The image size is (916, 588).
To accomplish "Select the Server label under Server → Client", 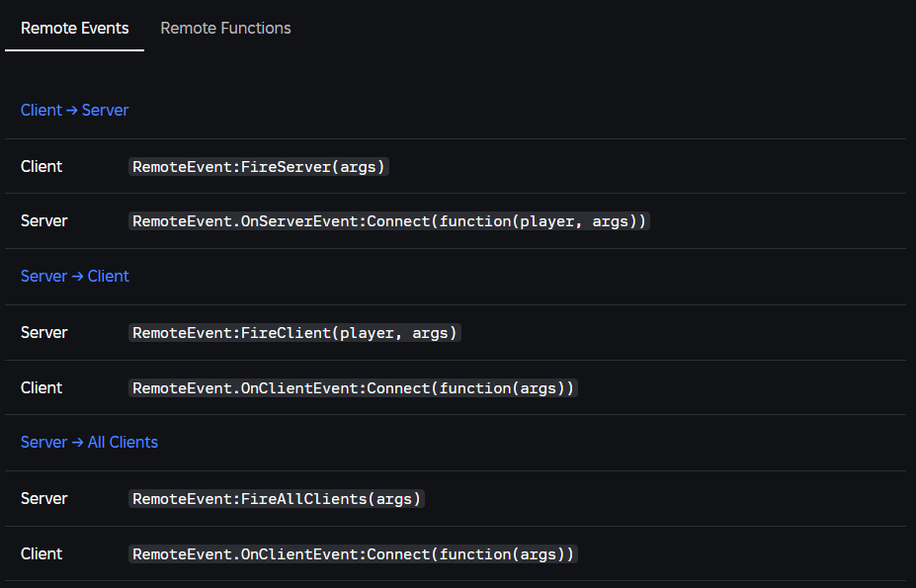I will tap(43, 332).
